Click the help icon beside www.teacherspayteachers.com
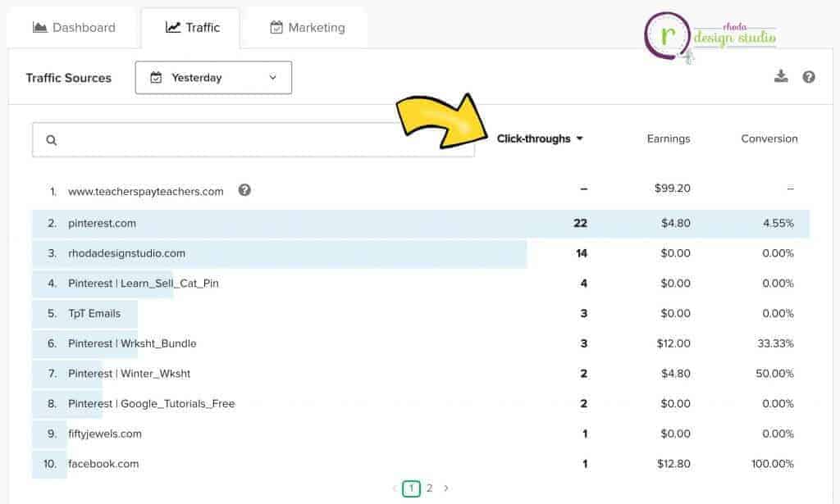 tap(244, 190)
